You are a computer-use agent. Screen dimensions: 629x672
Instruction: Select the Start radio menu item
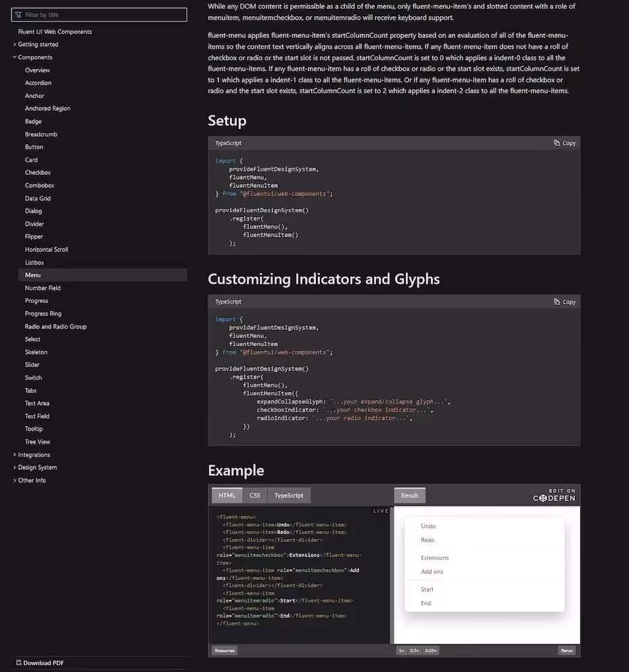point(427,590)
